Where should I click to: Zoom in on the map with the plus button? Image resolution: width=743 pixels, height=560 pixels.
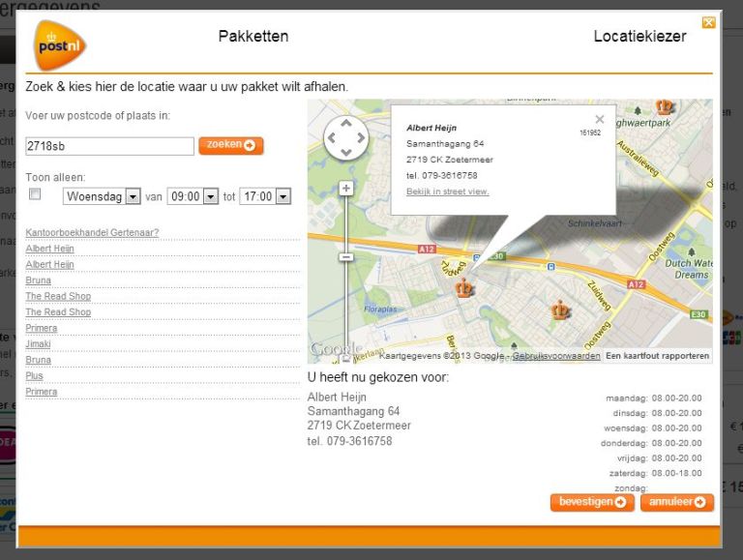pos(346,188)
